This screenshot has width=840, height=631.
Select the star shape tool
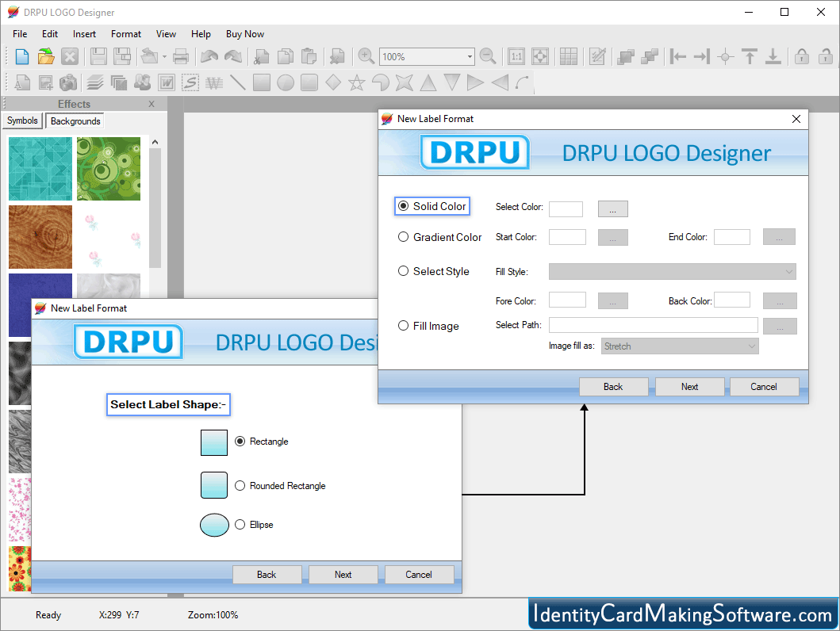357,82
